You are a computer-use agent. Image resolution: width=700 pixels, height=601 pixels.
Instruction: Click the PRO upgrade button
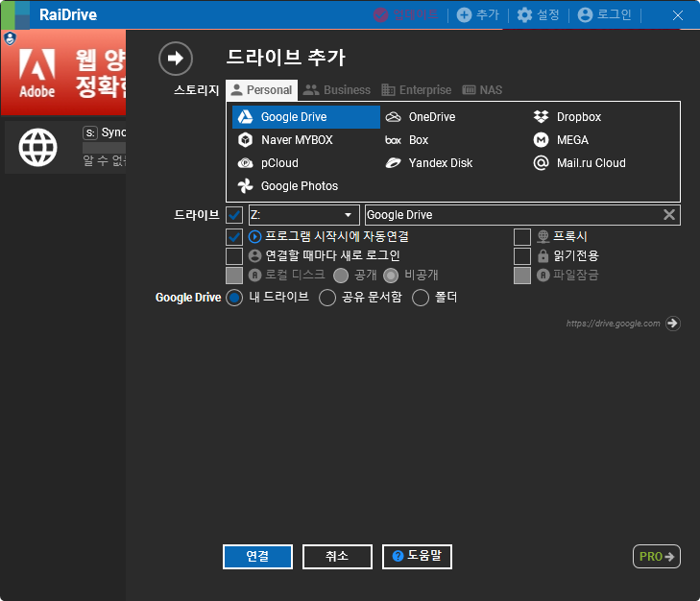click(657, 557)
